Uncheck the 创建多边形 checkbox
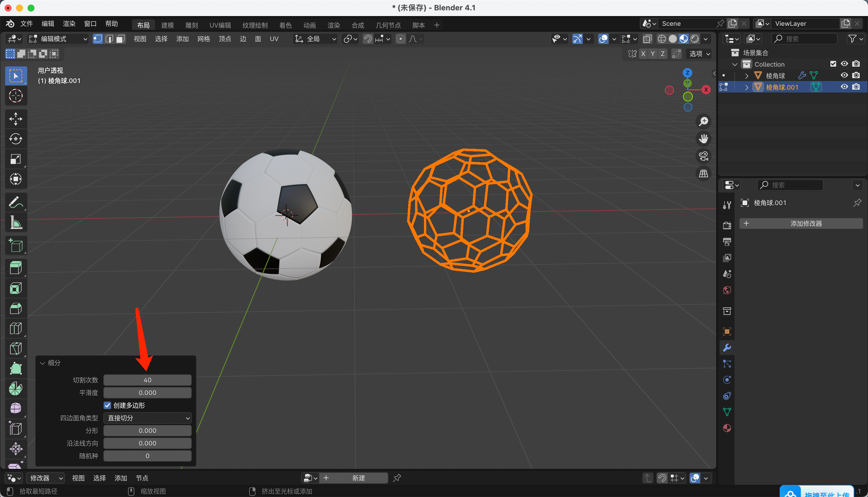The width and height of the screenshot is (868, 497). (107, 405)
